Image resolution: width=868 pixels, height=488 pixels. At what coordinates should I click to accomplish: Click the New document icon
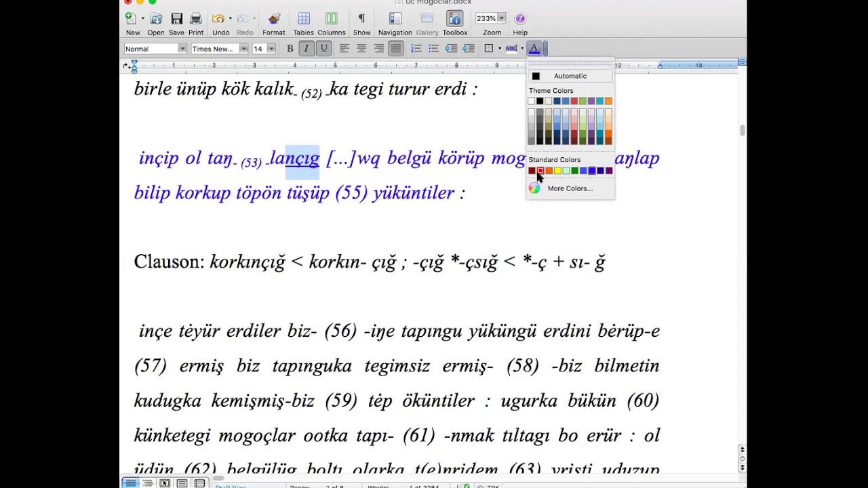click(x=131, y=19)
